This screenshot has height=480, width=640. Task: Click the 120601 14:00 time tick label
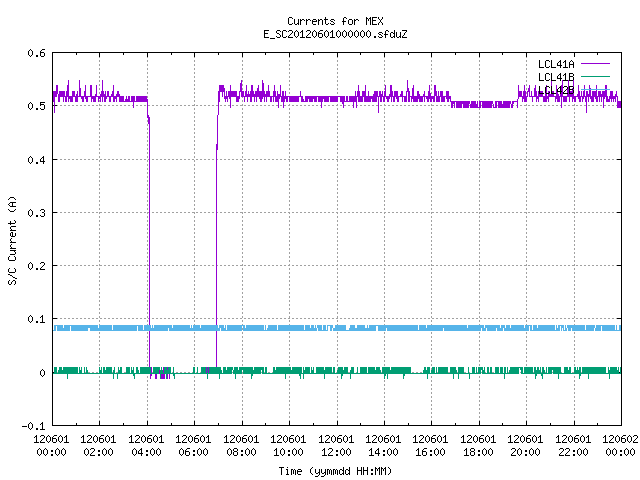(383, 446)
